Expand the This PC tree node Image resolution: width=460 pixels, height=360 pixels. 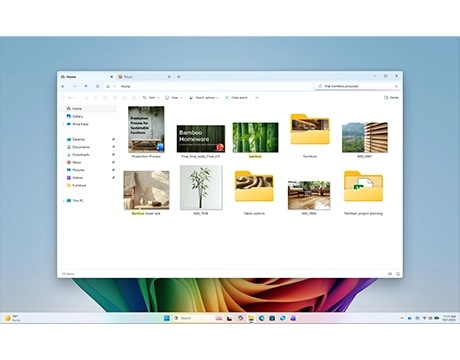click(x=63, y=201)
